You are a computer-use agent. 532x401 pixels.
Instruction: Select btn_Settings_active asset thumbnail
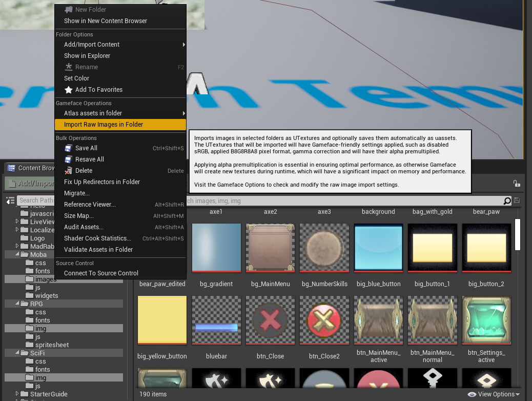point(486,320)
